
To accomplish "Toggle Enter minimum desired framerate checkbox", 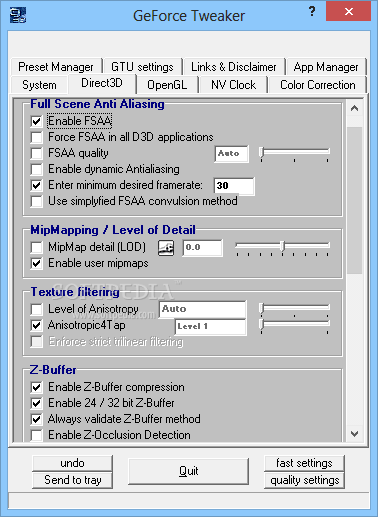I will pyautogui.click(x=36, y=185).
